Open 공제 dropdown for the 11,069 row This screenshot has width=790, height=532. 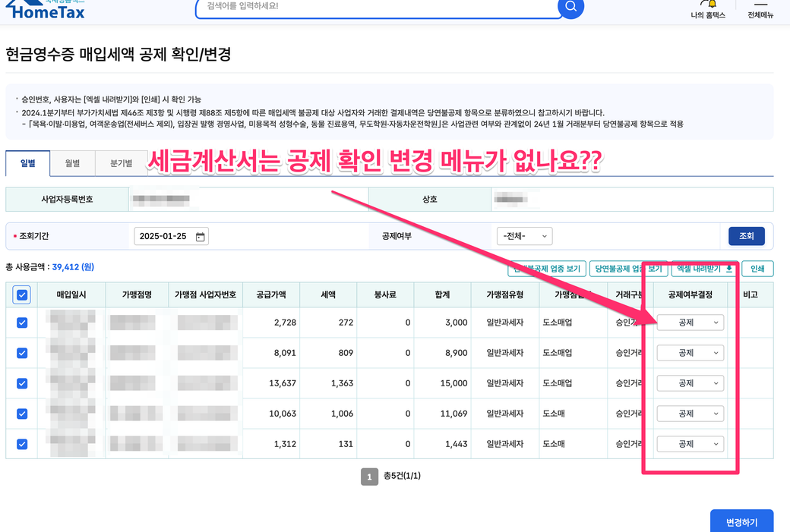690,414
